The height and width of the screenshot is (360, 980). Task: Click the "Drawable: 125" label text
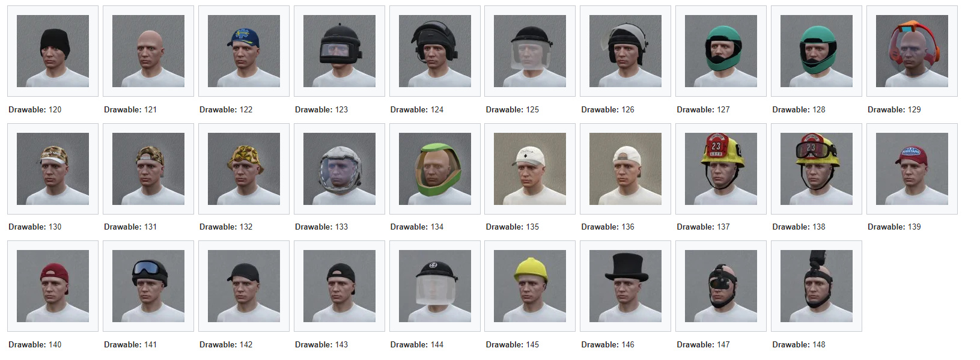[513, 109]
